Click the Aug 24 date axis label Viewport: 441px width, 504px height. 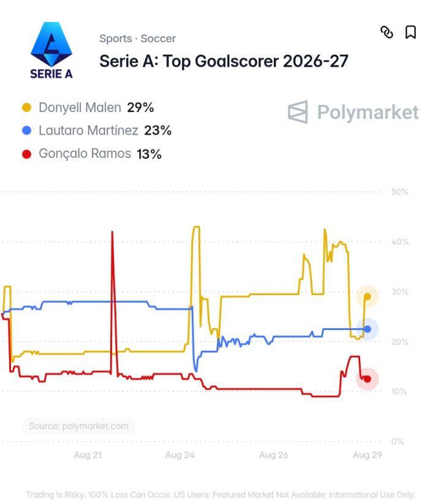(x=179, y=455)
